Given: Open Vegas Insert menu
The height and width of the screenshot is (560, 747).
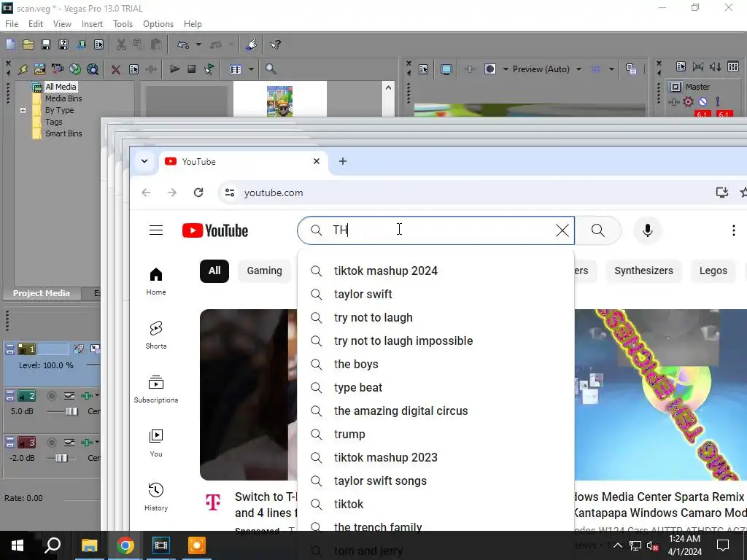Looking at the screenshot, I should click(92, 24).
